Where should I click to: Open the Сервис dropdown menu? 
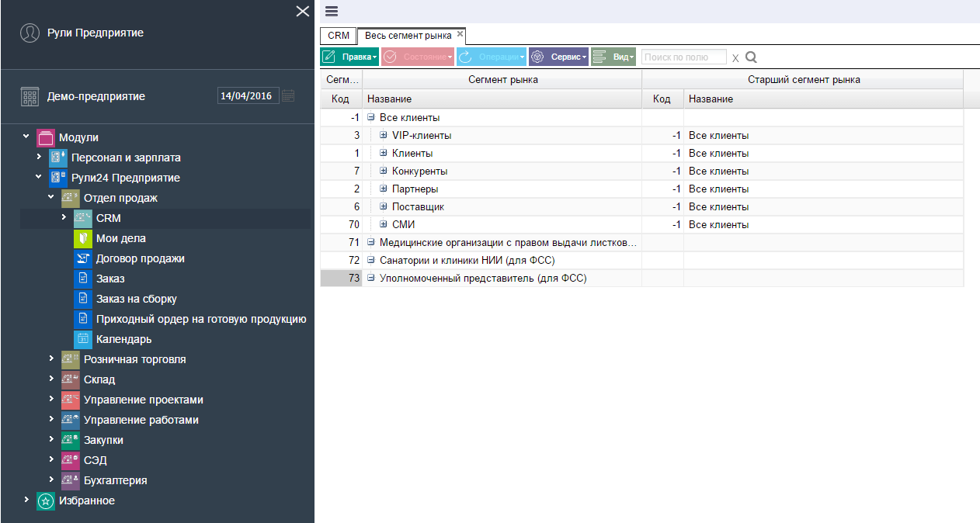point(558,57)
